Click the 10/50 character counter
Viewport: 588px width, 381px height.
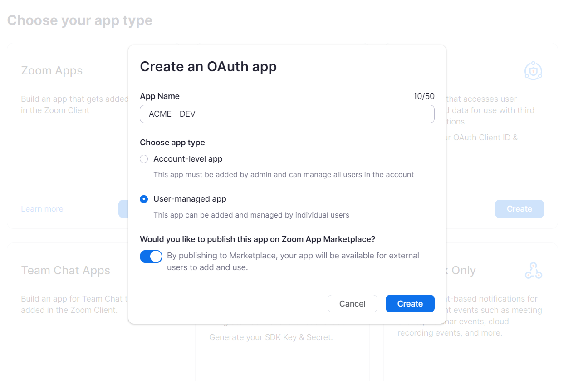click(x=423, y=96)
